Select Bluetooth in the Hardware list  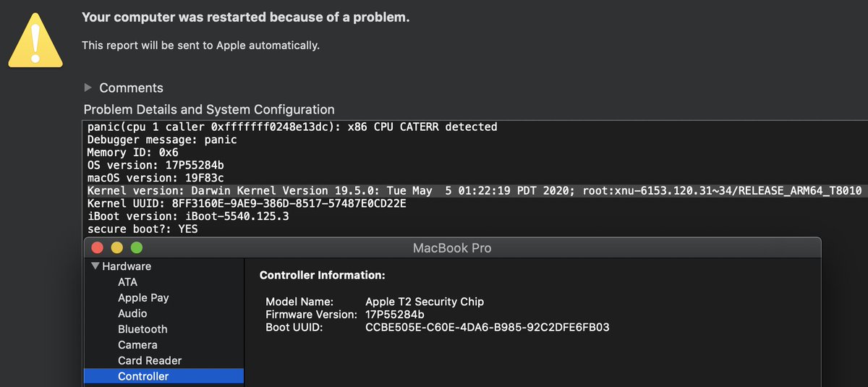(x=142, y=329)
